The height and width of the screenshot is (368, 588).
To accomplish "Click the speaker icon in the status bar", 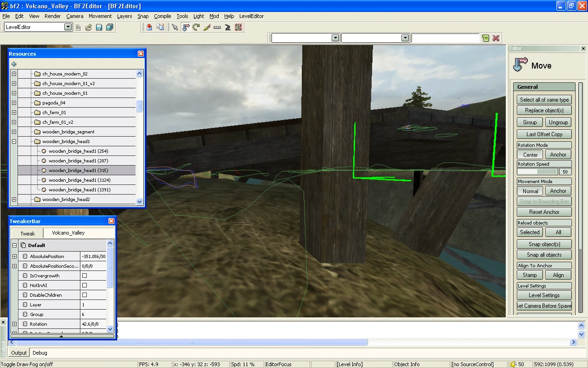I will 513,364.
